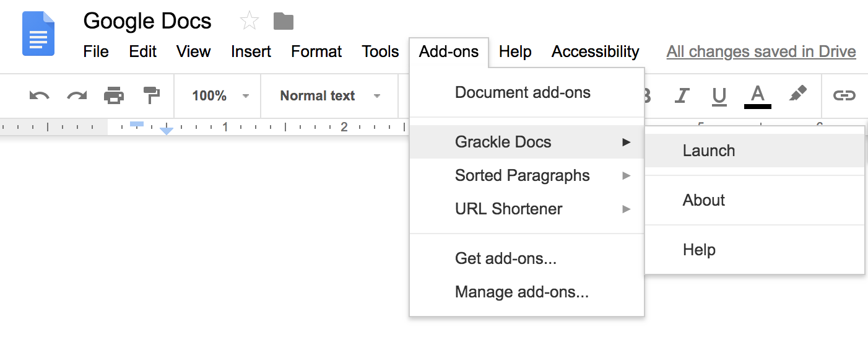Click the left indent marker on ruler
Screen dimensions: 868x342
coord(167,131)
